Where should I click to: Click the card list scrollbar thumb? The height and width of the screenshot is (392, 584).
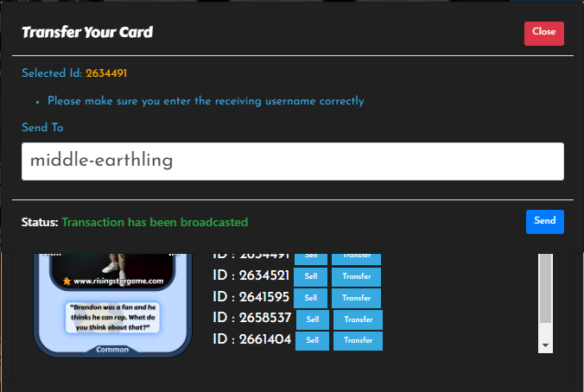[545, 288]
